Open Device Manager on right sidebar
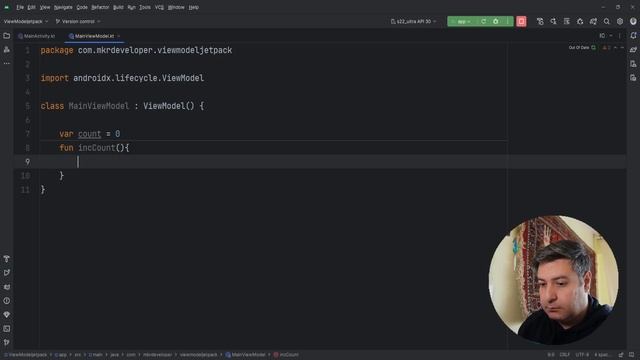 coord(633,64)
